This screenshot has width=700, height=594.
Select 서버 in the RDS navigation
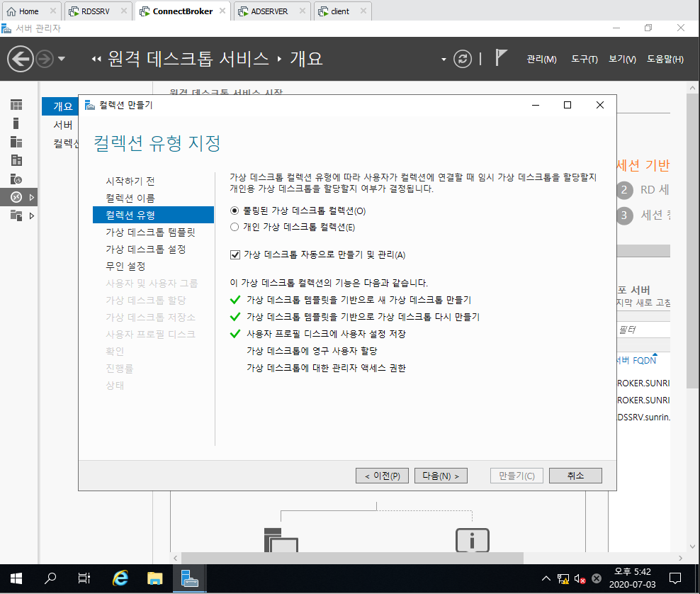point(63,125)
